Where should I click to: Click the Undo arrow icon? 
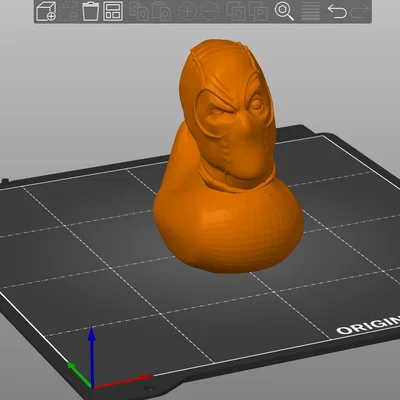(x=337, y=11)
